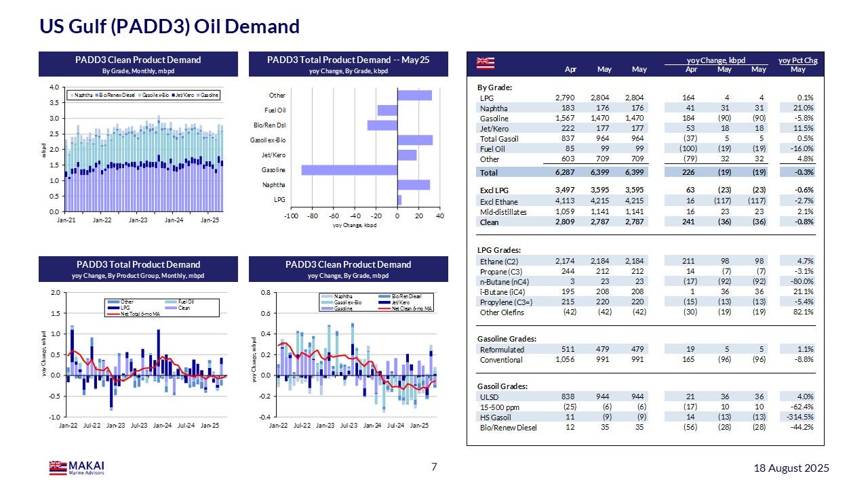Select the Conventional row label
This screenshot has height=488, width=868.
pos(502,360)
